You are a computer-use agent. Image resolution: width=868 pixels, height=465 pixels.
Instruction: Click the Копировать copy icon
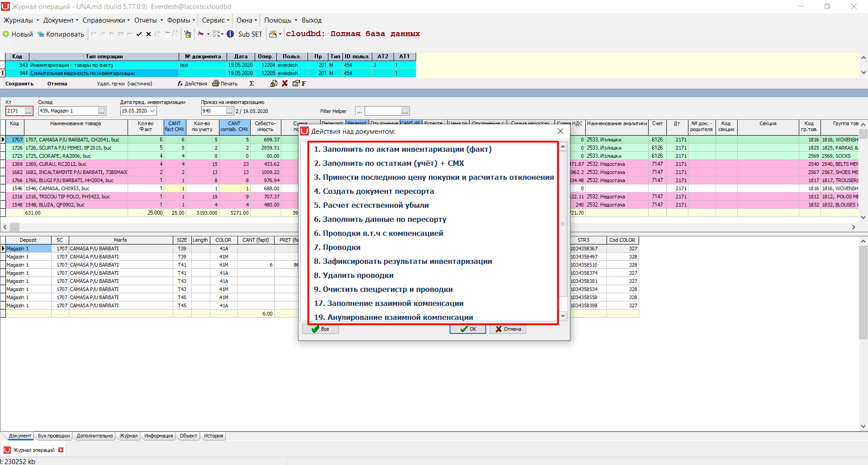(41, 34)
